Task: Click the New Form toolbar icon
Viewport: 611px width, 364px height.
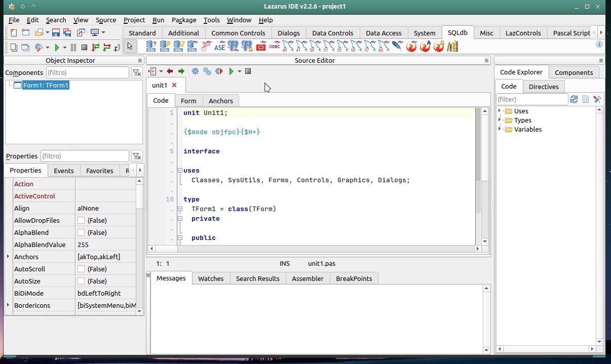Action: point(25,32)
